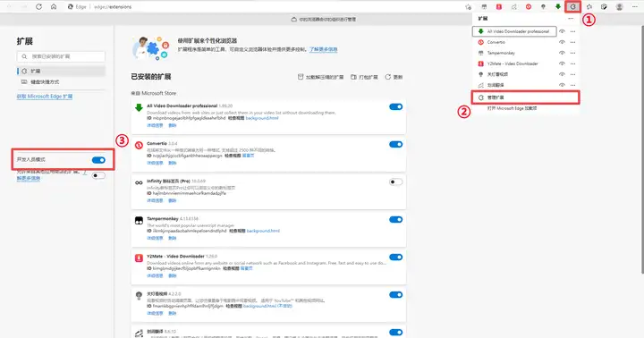Disable the Y2Mate - Video Downloader switch
644x338 pixels.
[396, 258]
